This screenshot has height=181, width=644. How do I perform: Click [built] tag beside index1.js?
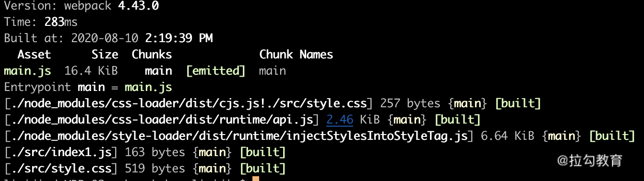pos(262,152)
